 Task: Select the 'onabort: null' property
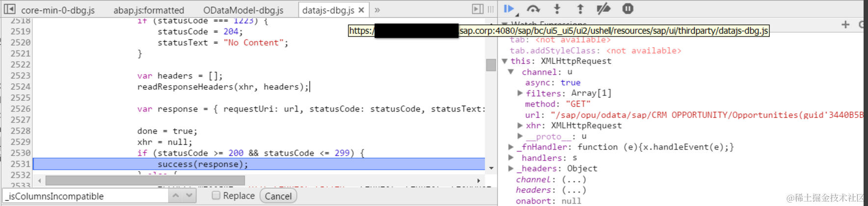pyautogui.click(x=548, y=201)
